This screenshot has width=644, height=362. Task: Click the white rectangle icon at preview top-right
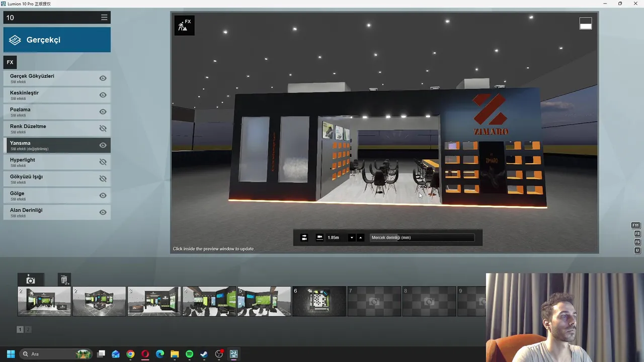(586, 24)
